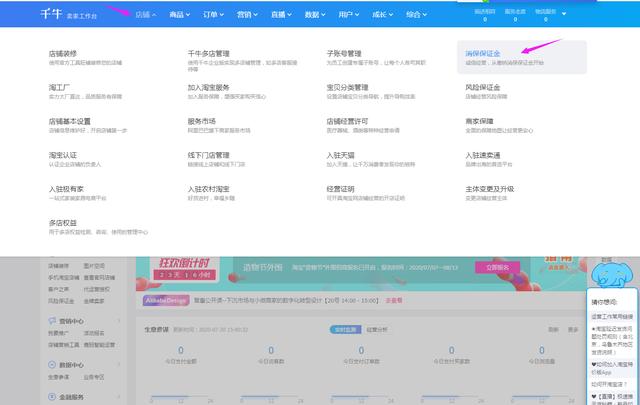
Task: Open the 综合 dropdown menu
Action: pyautogui.click(x=416, y=15)
